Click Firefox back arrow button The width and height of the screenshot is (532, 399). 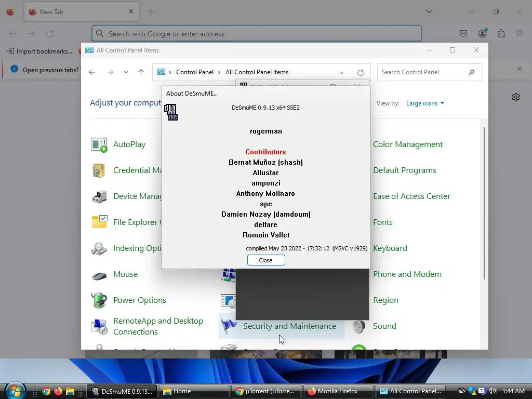click(x=12, y=34)
